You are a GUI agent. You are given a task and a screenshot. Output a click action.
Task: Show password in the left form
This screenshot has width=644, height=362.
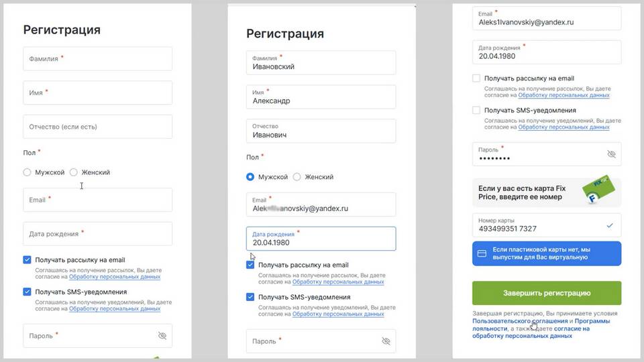[162, 336]
